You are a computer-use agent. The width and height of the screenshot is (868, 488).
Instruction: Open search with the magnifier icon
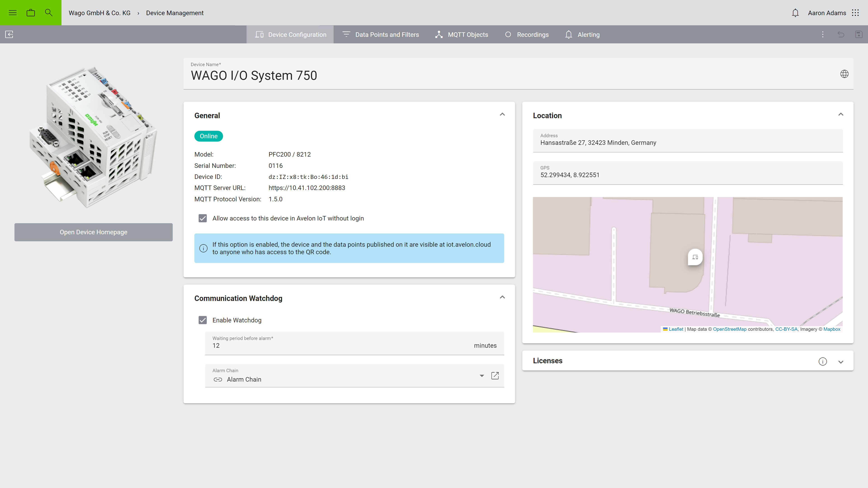pyautogui.click(x=49, y=12)
